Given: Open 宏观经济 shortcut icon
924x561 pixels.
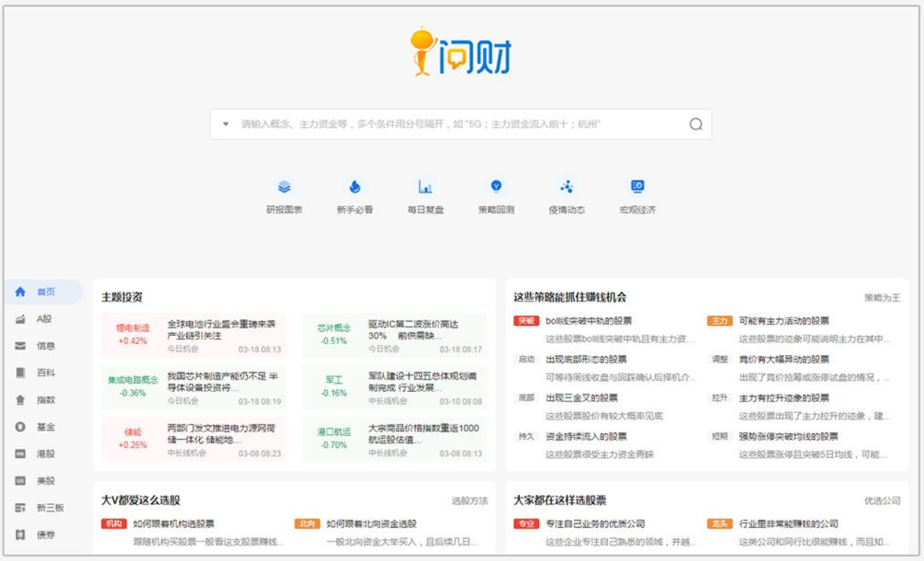Looking at the screenshot, I should point(637,186).
